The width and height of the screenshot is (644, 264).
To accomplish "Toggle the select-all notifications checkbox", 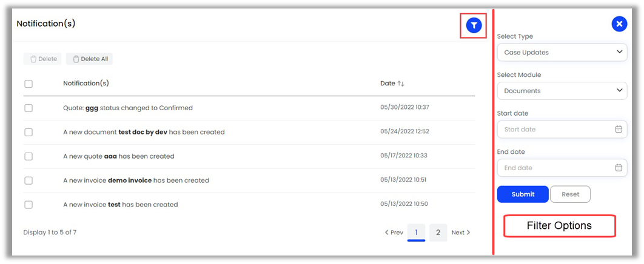I will coord(29,84).
